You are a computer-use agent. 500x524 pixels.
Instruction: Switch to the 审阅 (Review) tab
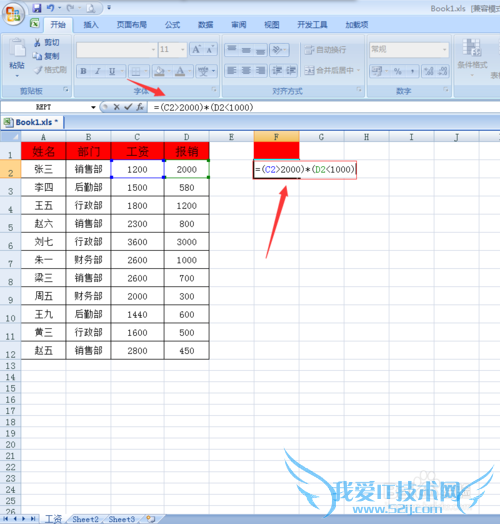[x=239, y=25]
